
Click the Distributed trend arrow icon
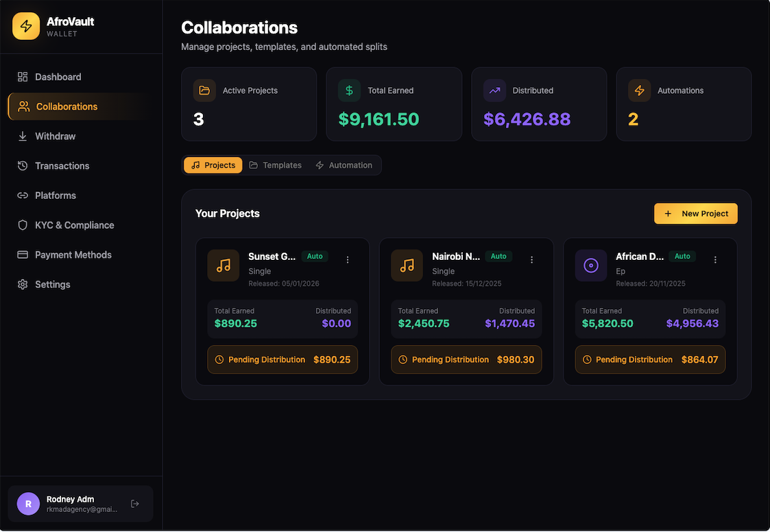[494, 90]
